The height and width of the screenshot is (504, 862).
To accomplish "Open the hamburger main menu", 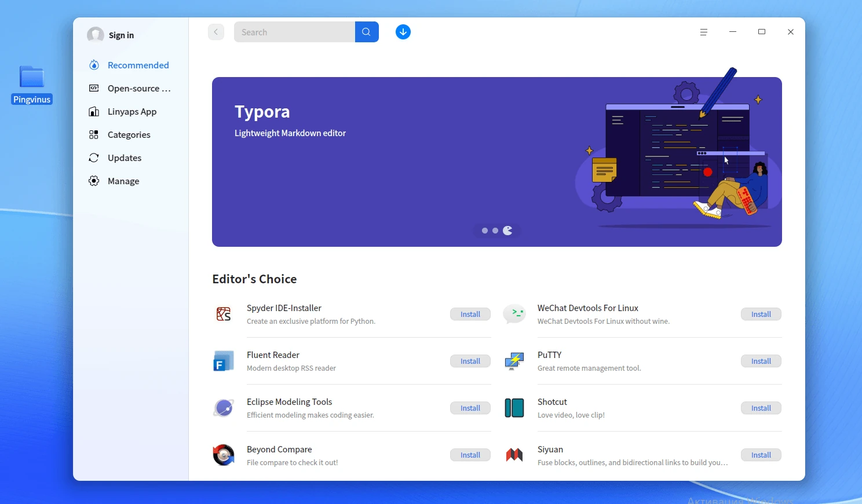I will 704,32.
